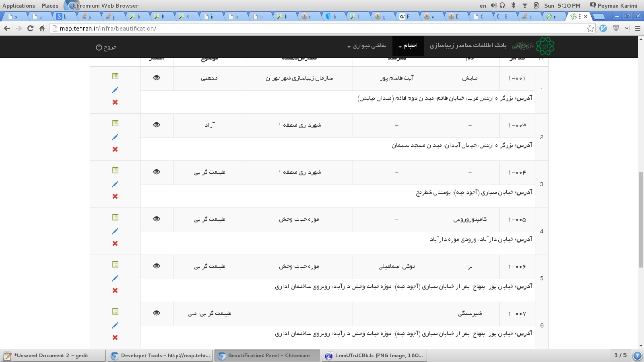Edit row 1-007 with pencil icon
This screenshot has width=644, height=362.
tap(115, 325)
